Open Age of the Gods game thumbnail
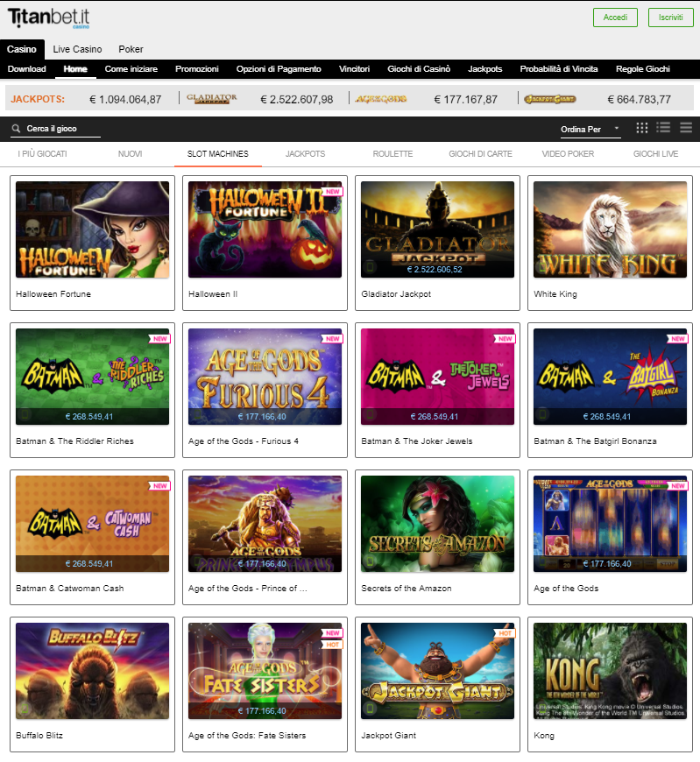 [610, 524]
